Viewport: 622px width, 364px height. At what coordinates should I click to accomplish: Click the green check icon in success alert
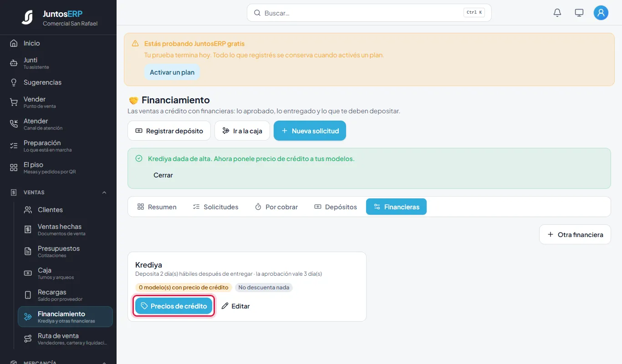(x=139, y=158)
